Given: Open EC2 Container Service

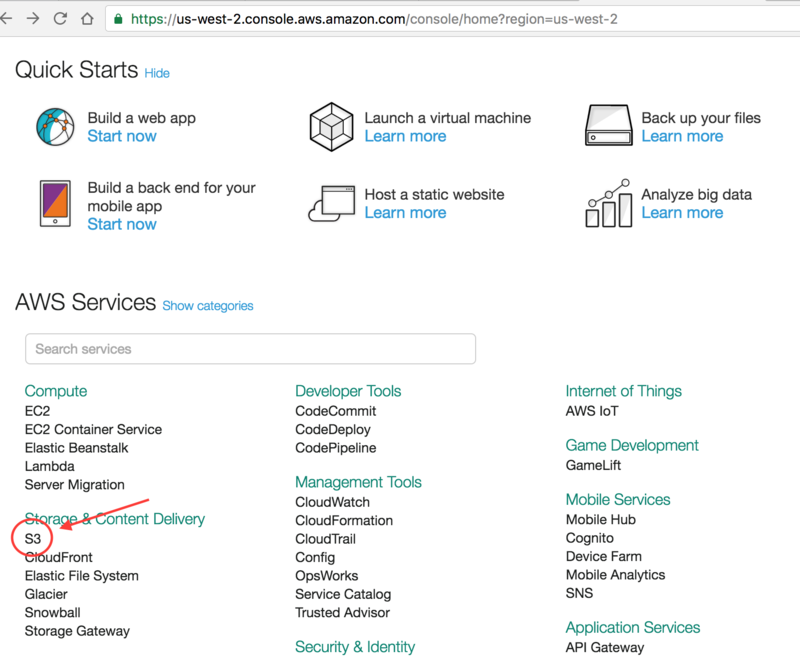Looking at the screenshot, I should coord(93,430).
